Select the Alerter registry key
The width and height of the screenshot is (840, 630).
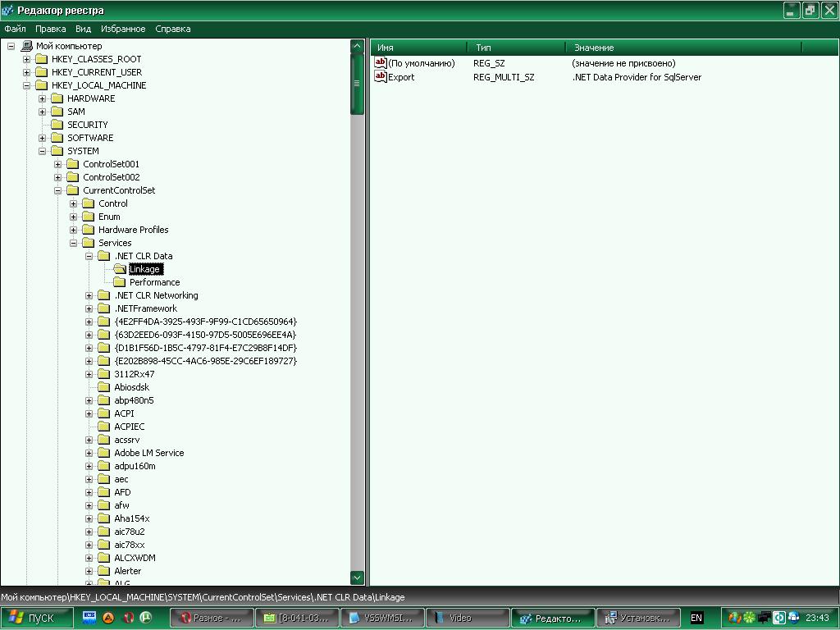127,571
